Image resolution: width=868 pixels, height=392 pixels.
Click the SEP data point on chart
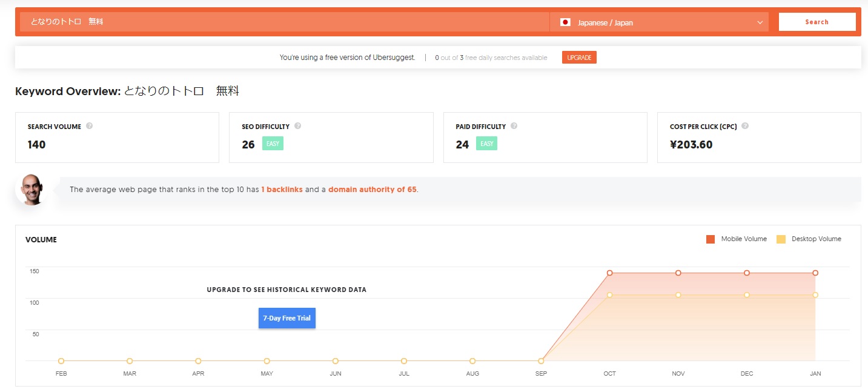[x=541, y=361]
